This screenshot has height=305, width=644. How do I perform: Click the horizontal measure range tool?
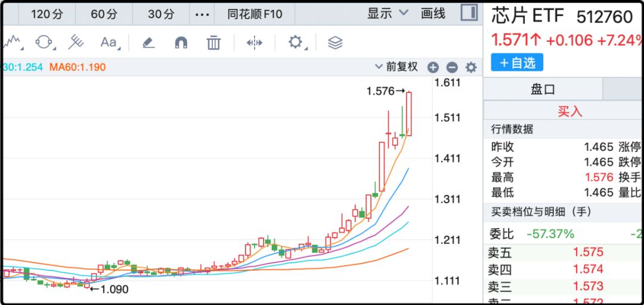pyautogui.click(x=255, y=43)
